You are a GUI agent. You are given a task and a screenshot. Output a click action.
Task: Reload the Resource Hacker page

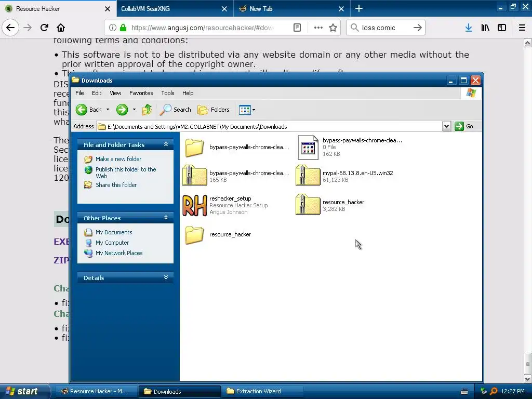pyautogui.click(x=45, y=28)
